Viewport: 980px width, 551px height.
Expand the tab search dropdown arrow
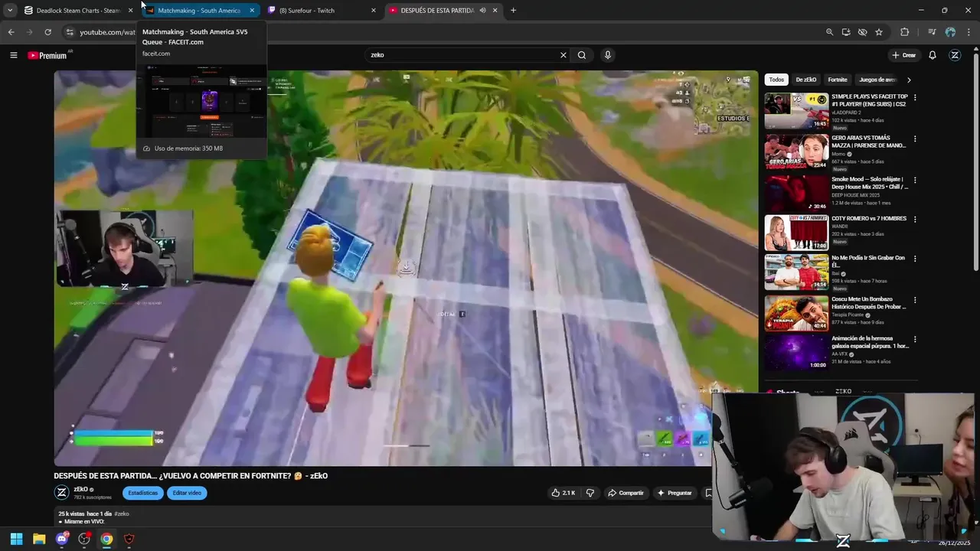click(10, 10)
